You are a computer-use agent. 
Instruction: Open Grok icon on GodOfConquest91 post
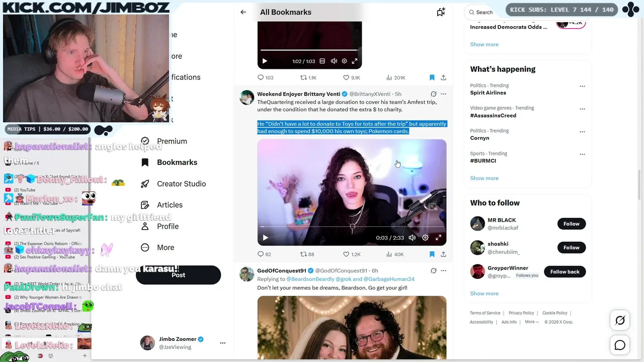pyautogui.click(x=433, y=270)
